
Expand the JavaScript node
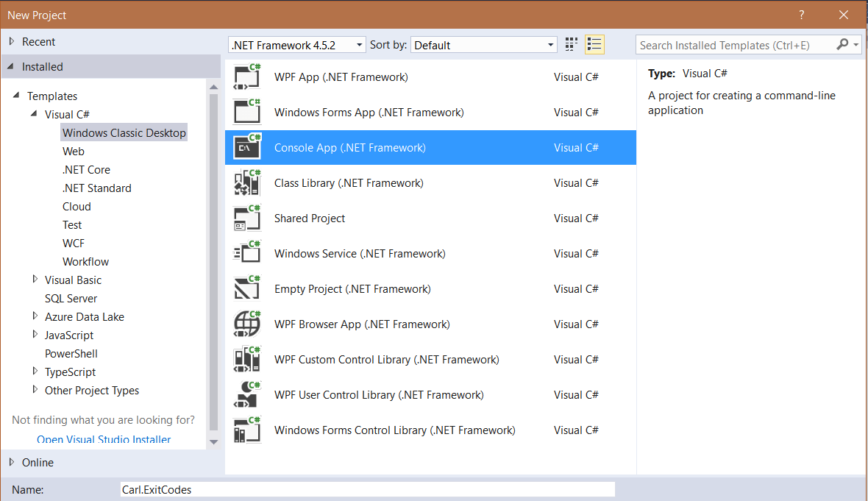tap(35, 334)
